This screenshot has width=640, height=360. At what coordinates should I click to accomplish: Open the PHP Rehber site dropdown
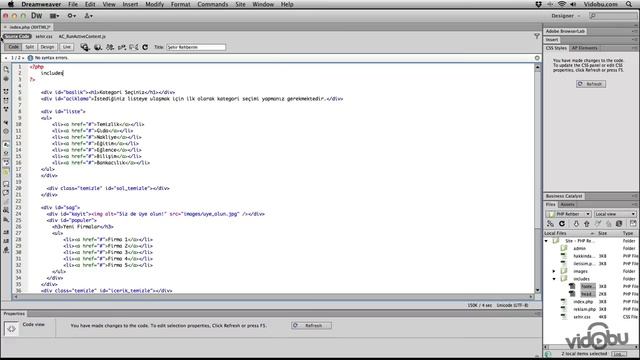pos(568,214)
